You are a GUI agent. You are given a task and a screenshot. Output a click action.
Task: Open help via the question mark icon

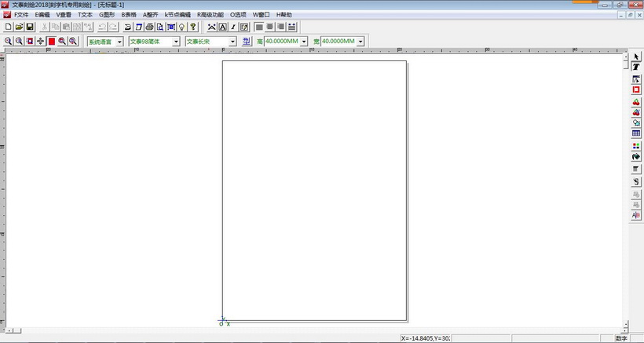(193, 27)
